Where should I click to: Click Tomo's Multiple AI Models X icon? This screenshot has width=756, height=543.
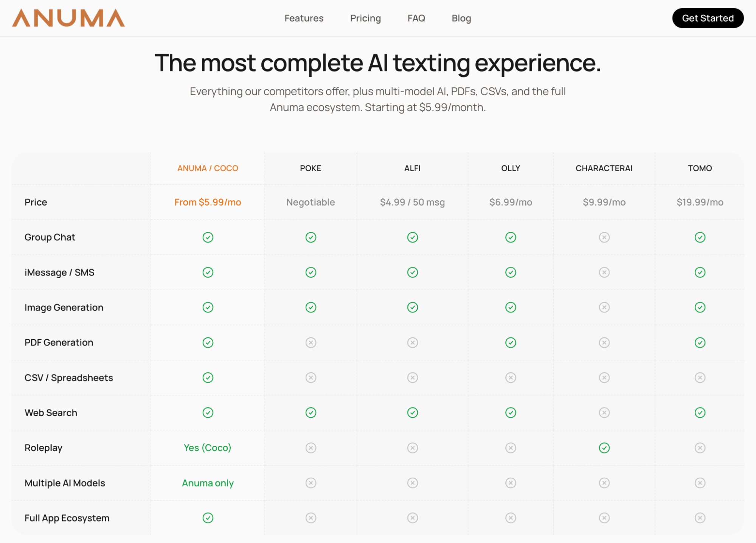coord(700,483)
